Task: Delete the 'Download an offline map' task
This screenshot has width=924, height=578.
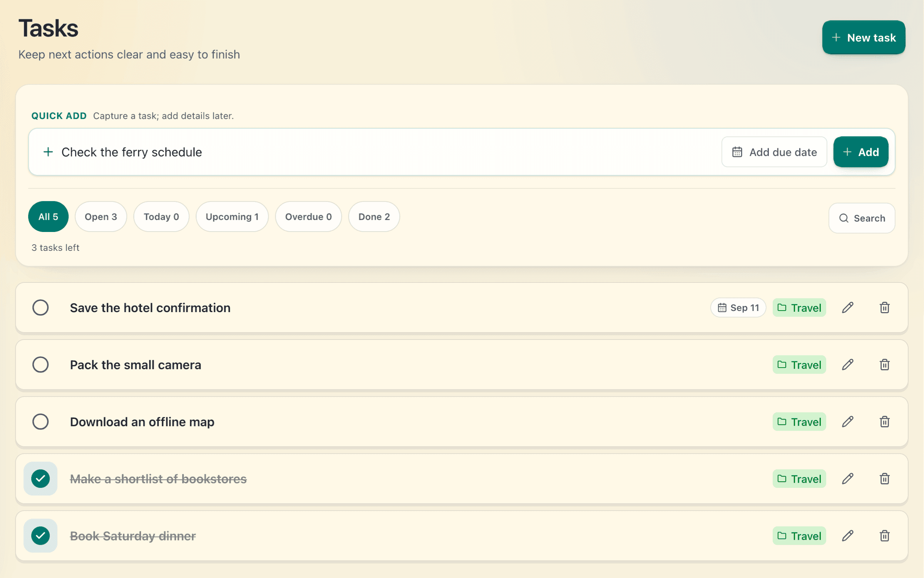Action: pos(884,422)
